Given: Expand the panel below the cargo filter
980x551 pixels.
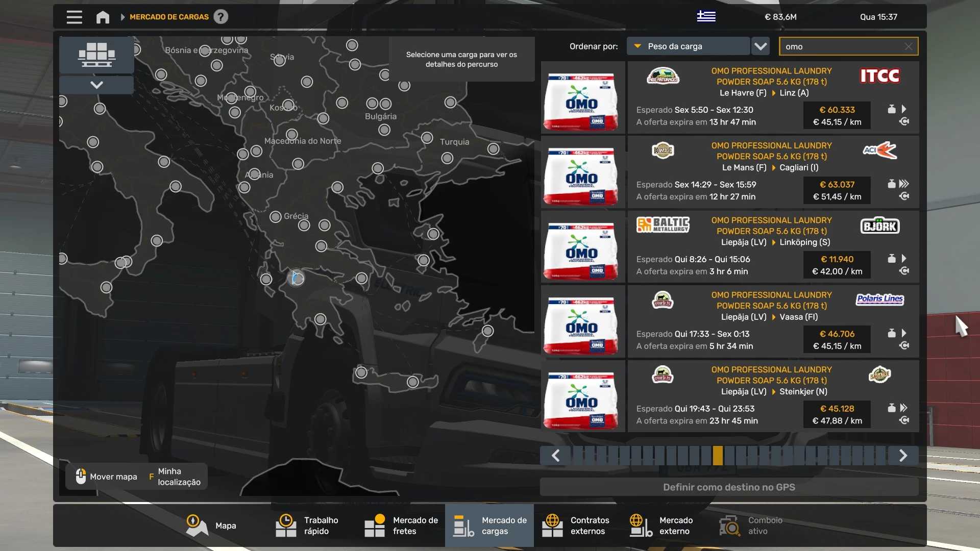Looking at the screenshot, I should (x=96, y=85).
